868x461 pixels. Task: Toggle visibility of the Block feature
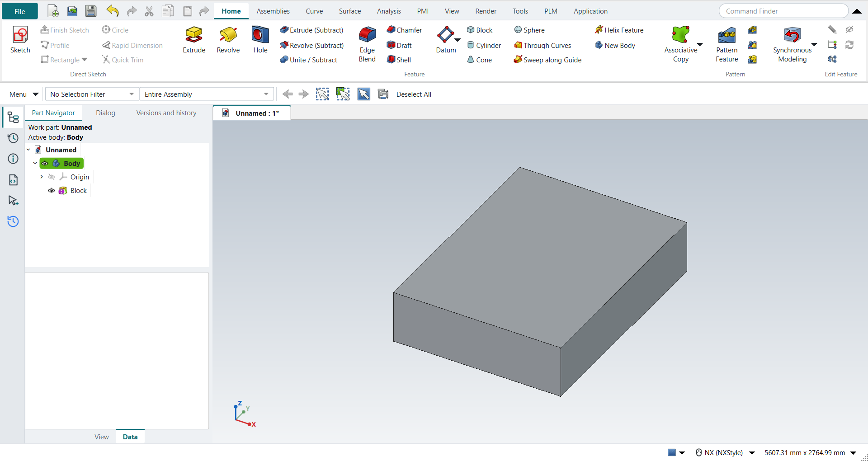click(x=52, y=191)
